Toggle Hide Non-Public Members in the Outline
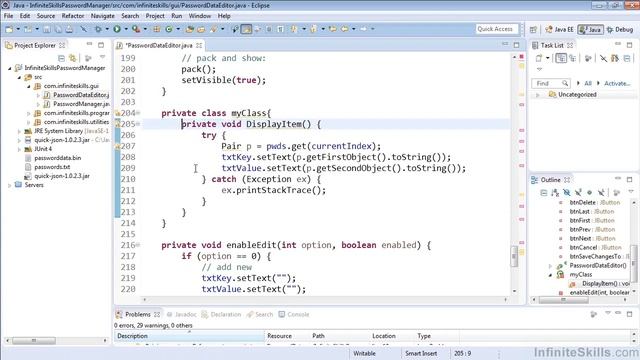Viewport: 640px width, 360px height. pyautogui.click(x=589, y=192)
